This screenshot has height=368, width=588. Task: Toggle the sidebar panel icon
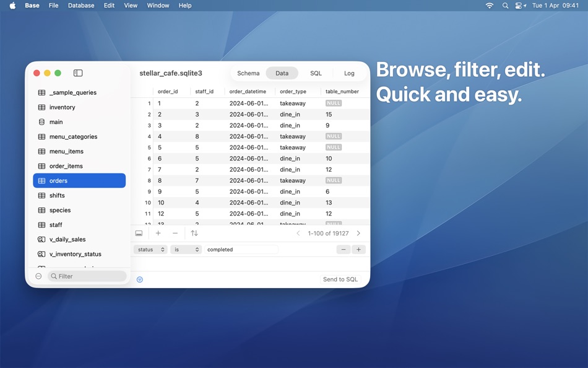click(x=78, y=72)
